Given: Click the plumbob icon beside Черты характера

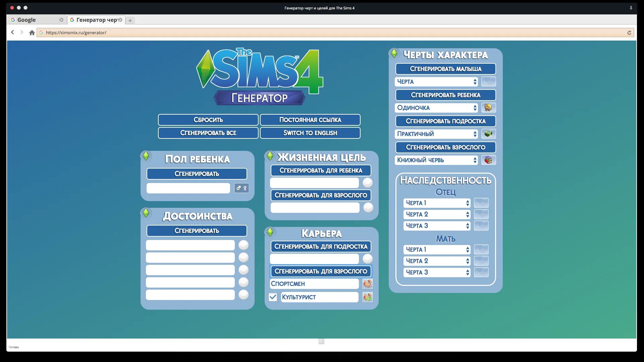Looking at the screenshot, I should point(394,53).
